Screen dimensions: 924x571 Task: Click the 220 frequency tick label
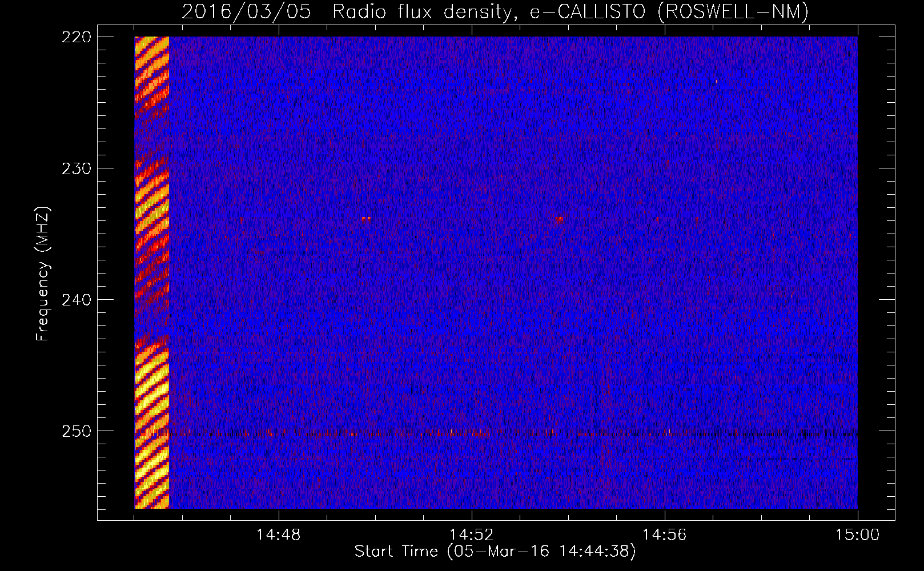pos(76,37)
